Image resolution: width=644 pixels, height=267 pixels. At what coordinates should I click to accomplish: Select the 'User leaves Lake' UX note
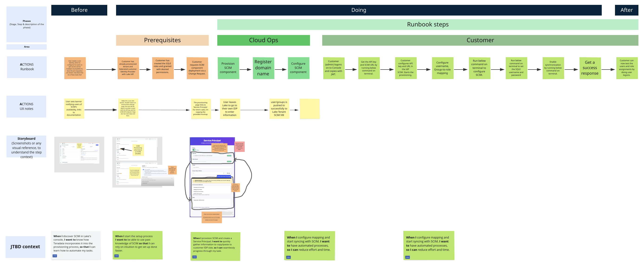230,108
